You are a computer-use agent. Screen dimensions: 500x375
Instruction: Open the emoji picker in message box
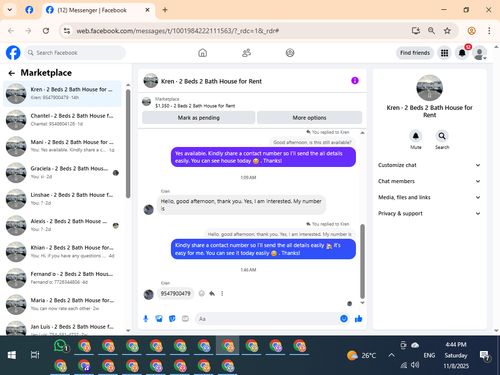click(344, 319)
